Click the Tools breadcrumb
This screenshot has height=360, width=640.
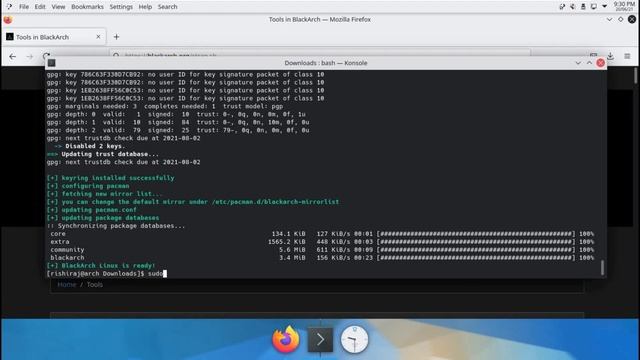tap(95, 284)
